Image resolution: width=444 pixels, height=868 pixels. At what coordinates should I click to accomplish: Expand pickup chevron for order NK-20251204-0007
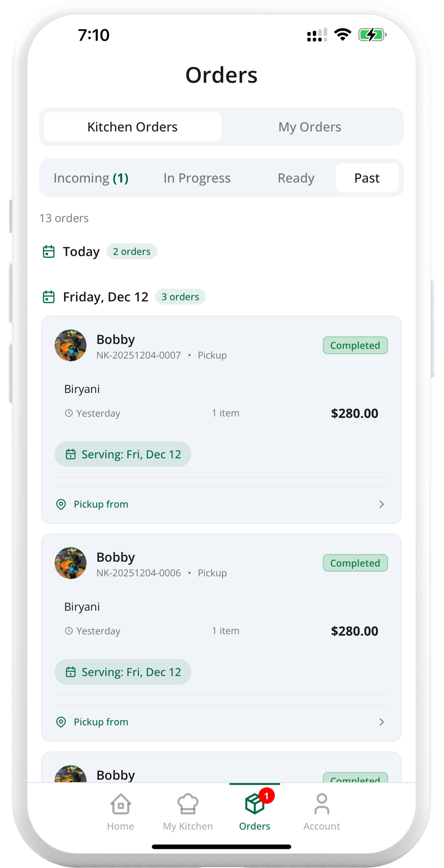pos(381,504)
